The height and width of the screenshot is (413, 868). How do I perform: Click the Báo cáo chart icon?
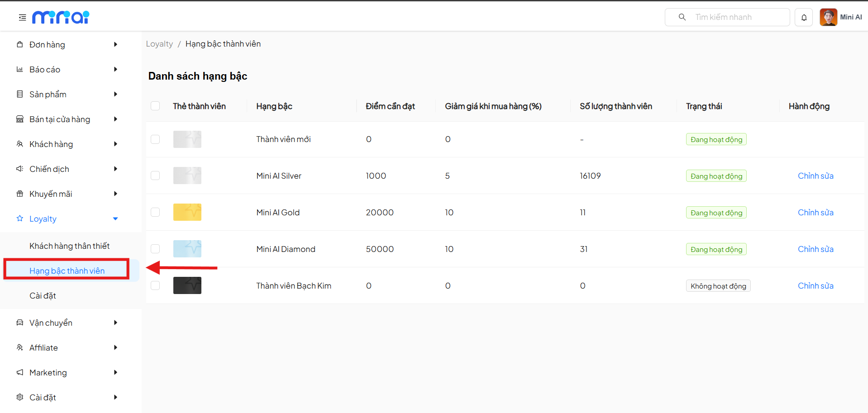point(20,69)
